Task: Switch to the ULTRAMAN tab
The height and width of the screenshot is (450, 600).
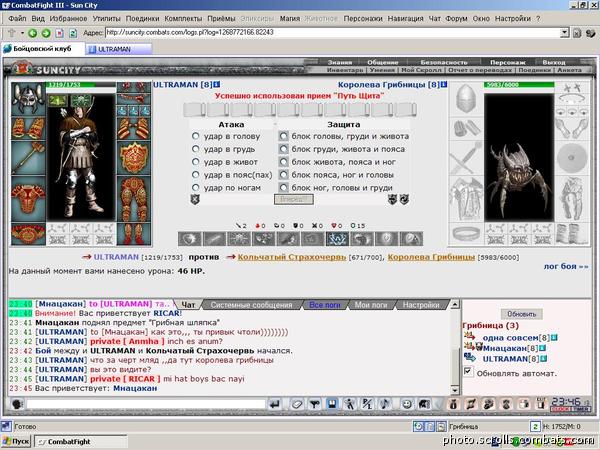Action: 119,49
